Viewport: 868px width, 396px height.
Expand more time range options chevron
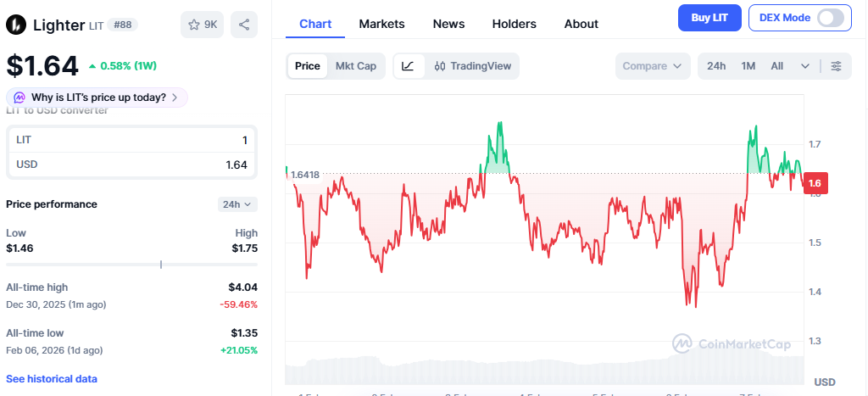click(x=805, y=66)
